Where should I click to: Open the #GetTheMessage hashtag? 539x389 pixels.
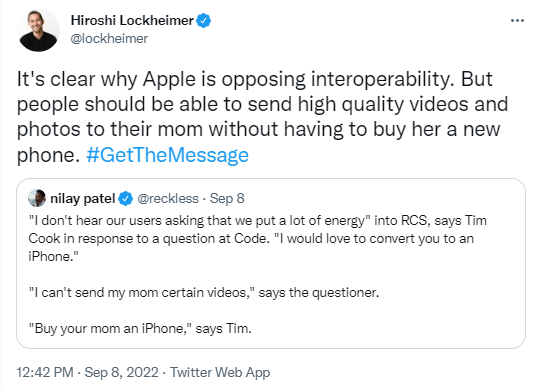coord(167,155)
